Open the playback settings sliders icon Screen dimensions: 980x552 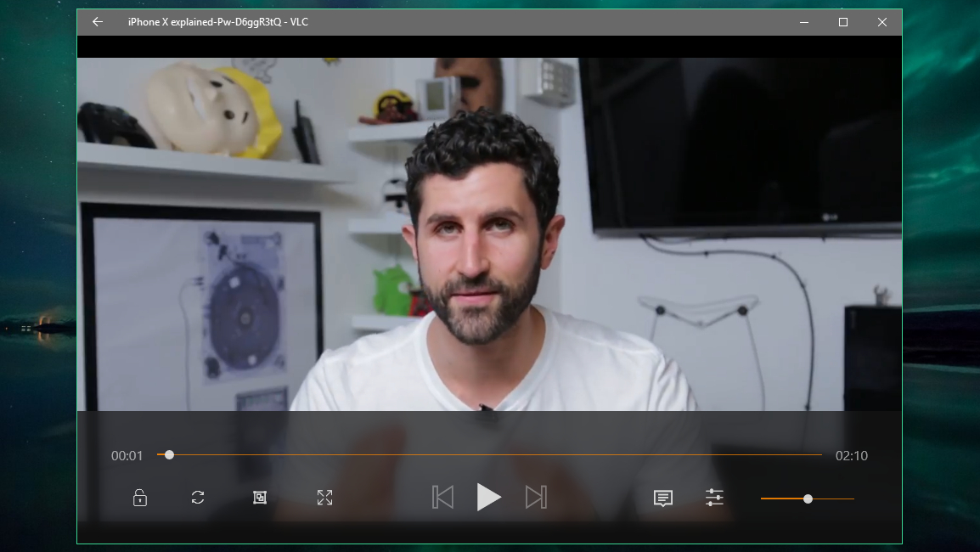coord(714,498)
